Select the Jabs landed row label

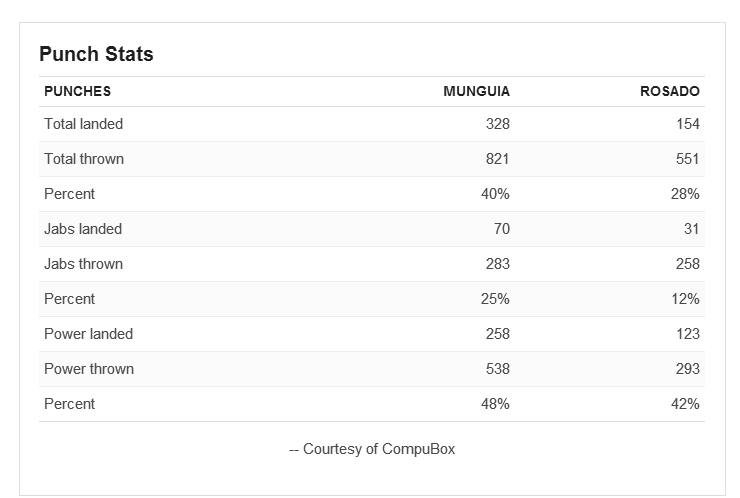pyautogui.click(x=83, y=228)
